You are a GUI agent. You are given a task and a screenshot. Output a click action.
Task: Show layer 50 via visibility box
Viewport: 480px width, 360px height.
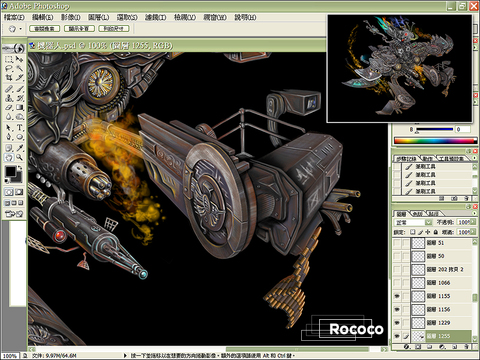pyautogui.click(x=397, y=256)
